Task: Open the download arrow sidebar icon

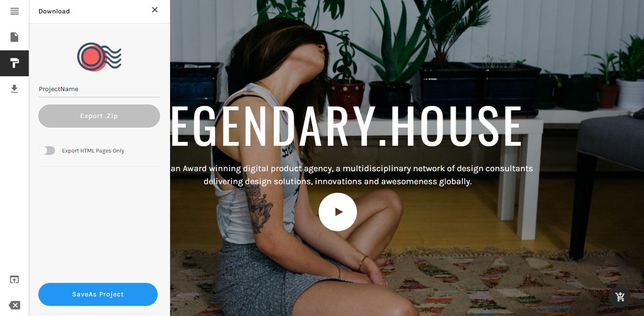Action: [x=14, y=89]
